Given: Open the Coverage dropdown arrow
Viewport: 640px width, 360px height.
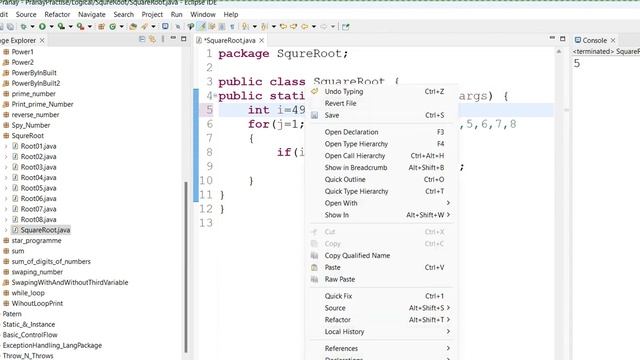Looking at the screenshot, I should click(71, 27).
